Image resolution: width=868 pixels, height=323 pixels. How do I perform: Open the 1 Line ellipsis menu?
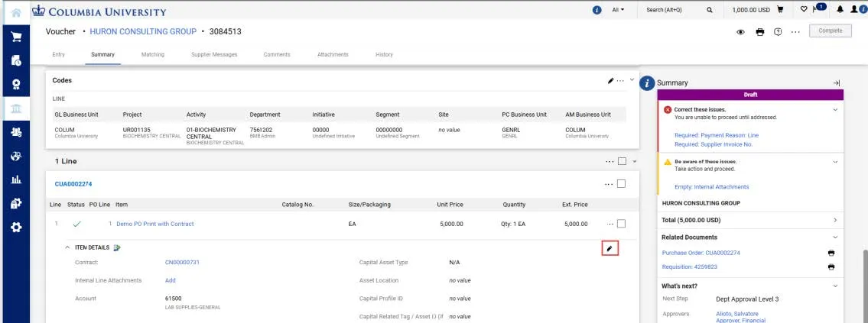click(x=610, y=162)
